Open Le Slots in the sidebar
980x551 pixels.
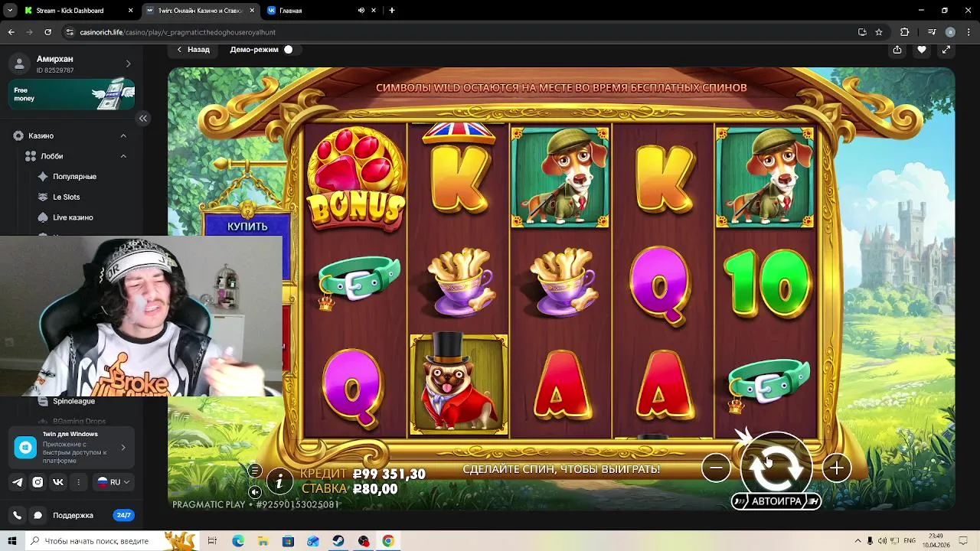(67, 197)
